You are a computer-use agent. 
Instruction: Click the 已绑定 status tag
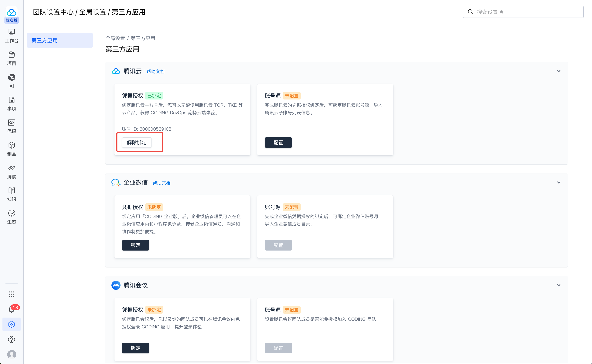pyautogui.click(x=154, y=96)
